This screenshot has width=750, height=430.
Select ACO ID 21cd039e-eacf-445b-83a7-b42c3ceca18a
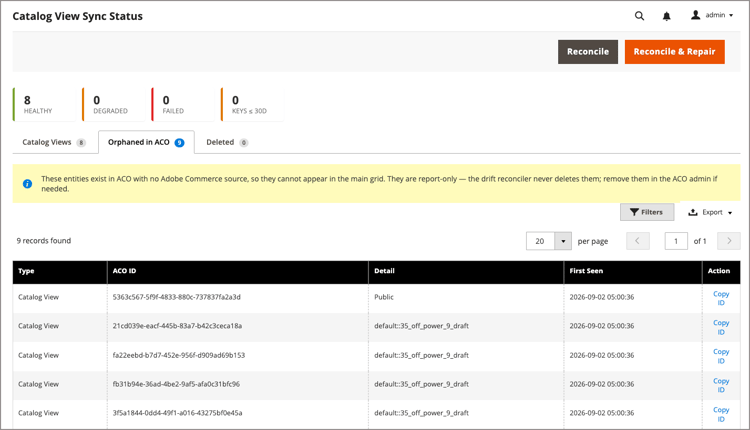click(177, 326)
